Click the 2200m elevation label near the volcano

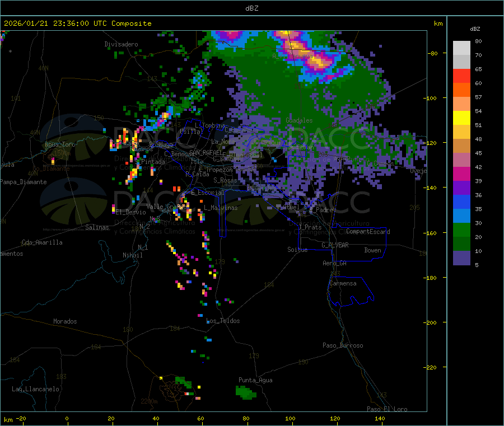pyautogui.click(x=149, y=401)
